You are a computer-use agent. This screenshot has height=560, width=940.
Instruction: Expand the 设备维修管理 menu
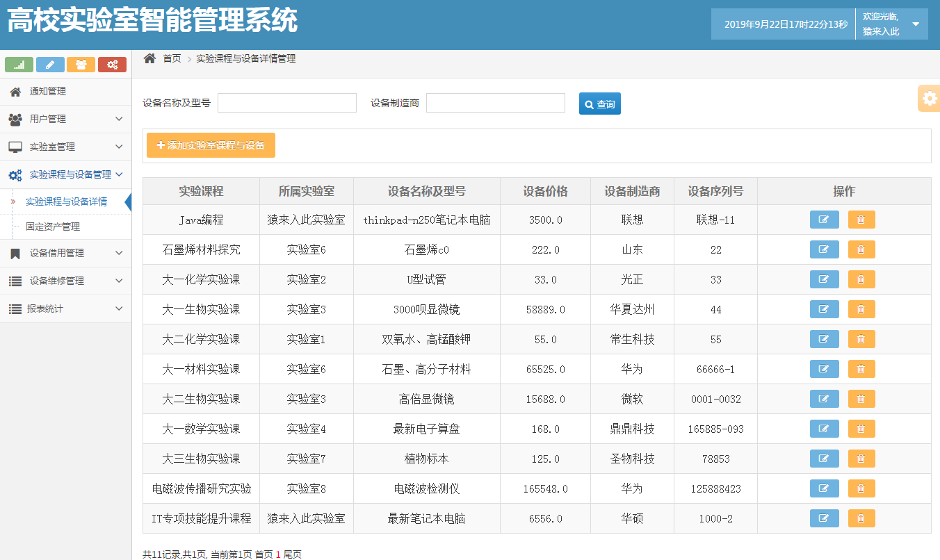[65, 281]
